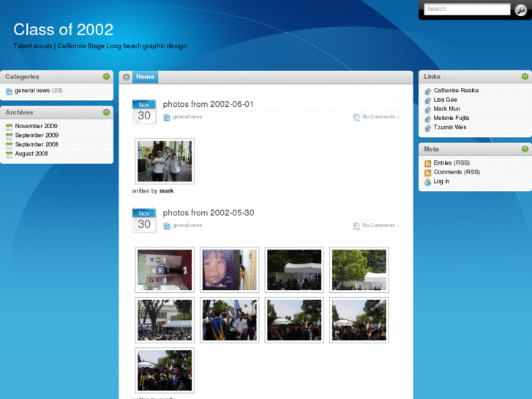532x399 pixels.
Task: Click link icon beside Lisa Gee
Action: tap(428, 100)
